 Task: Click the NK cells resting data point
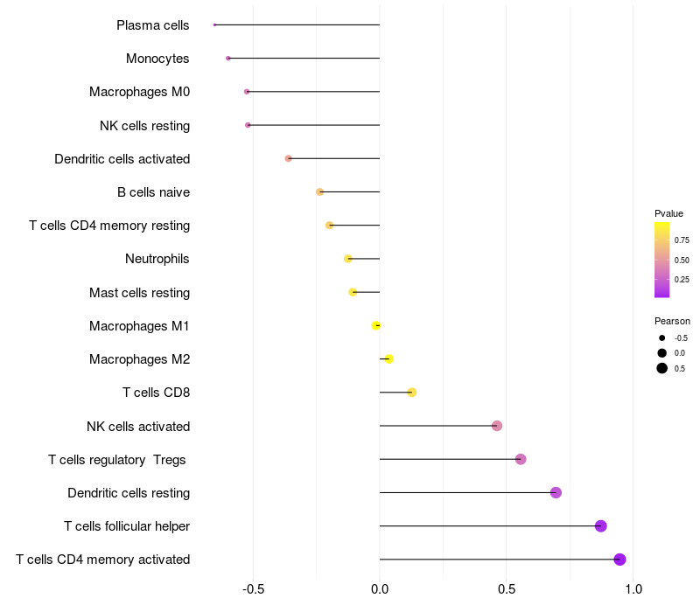point(248,125)
